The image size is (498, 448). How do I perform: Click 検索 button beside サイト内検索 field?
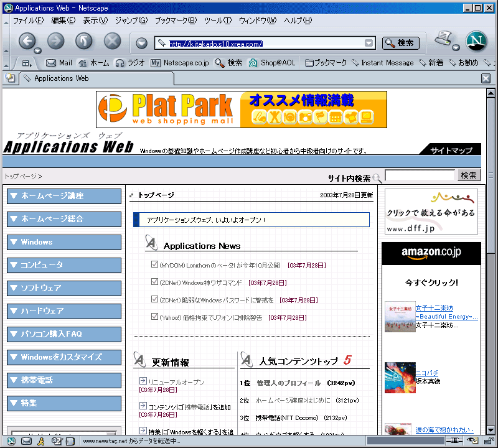[469, 175]
